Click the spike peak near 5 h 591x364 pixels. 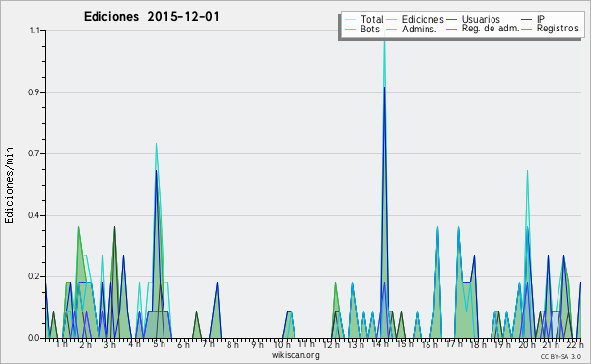tap(156, 144)
